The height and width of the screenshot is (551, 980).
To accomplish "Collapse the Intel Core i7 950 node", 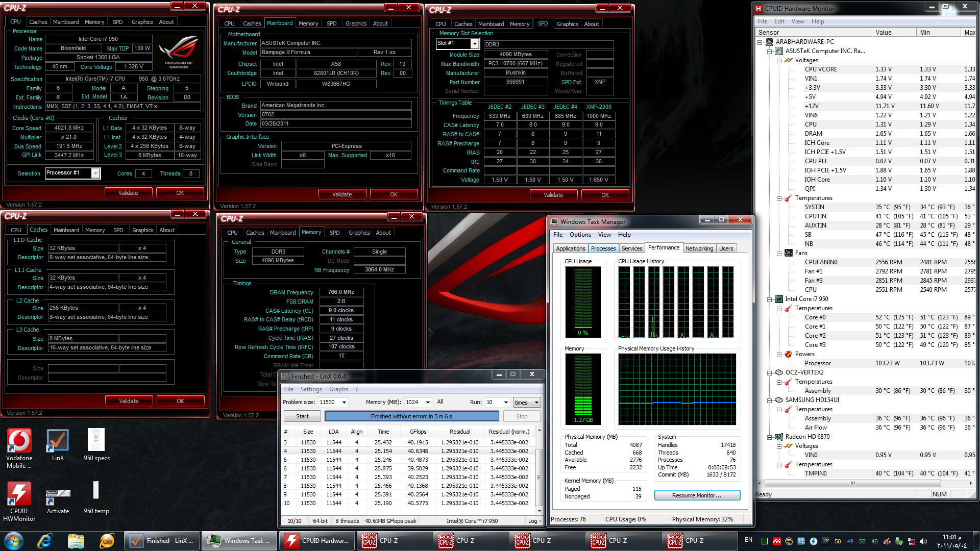I will pos(770,299).
